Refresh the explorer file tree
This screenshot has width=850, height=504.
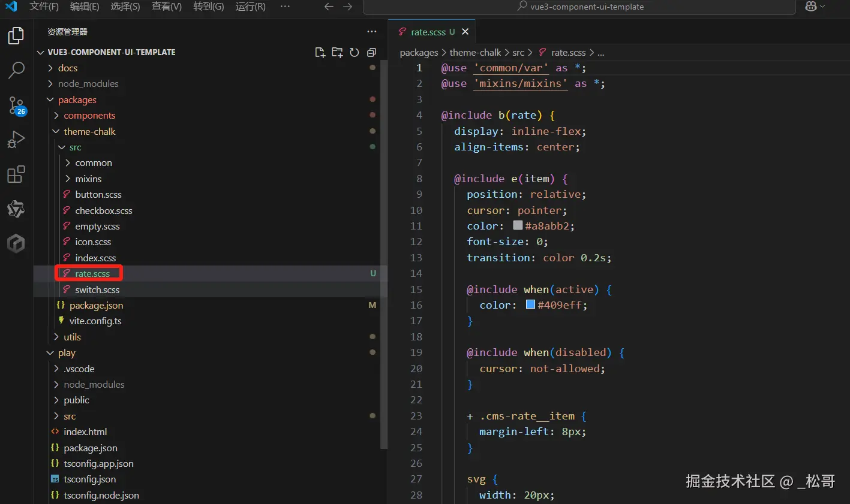(355, 53)
